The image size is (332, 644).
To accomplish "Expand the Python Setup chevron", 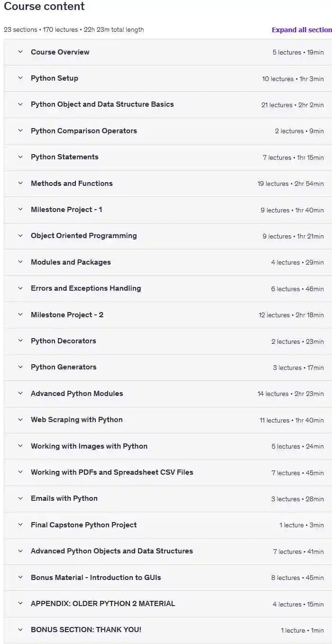I will point(20,78).
